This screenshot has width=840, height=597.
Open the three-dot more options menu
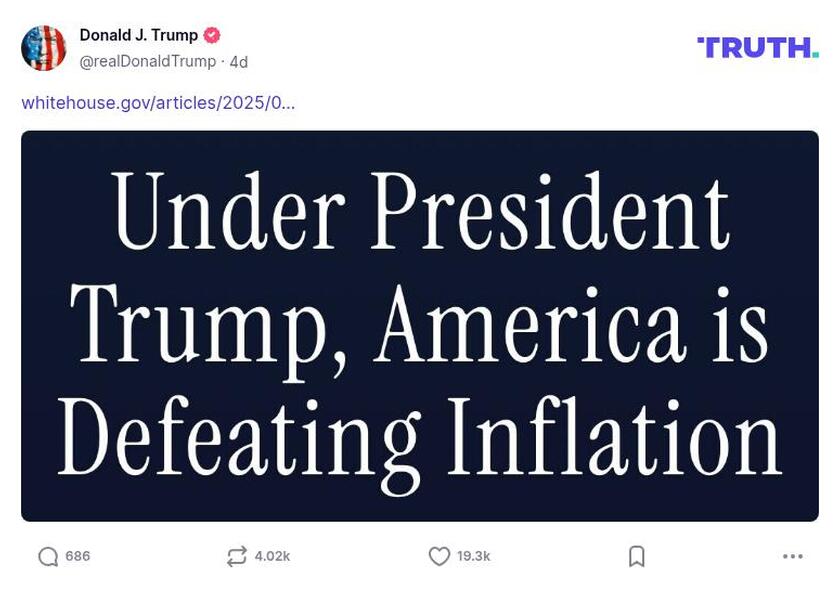tap(796, 558)
